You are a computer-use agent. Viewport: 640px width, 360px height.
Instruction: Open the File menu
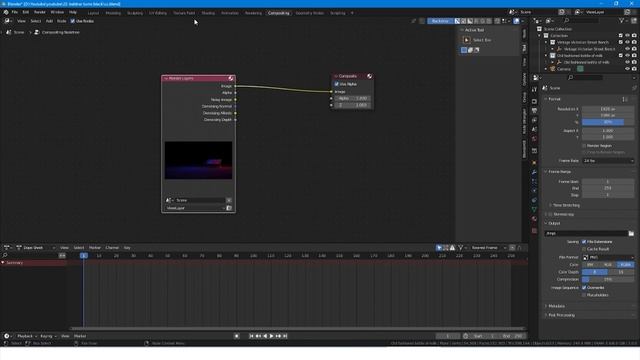coord(15,12)
